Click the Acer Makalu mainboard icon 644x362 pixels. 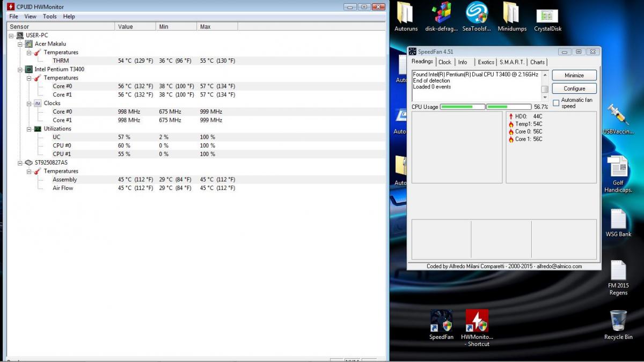pyautogui.click(x=30, y=44)
